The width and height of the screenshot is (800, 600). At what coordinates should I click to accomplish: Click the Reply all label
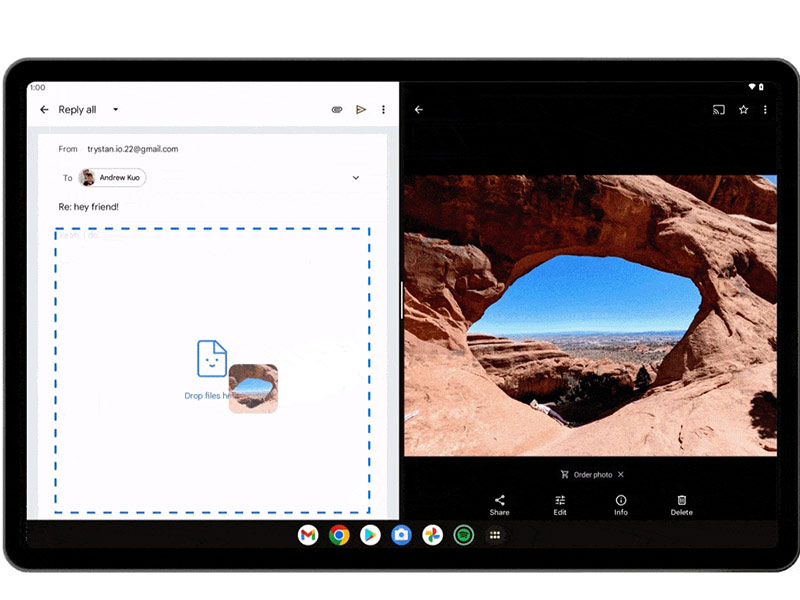coord(77,110)
